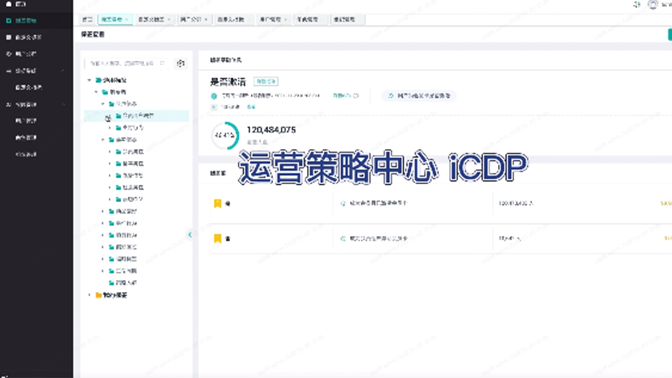The width and height of the screenshot is (672, 378).
Task: Click the yellow folder icon in the tree
Action: 99,295
